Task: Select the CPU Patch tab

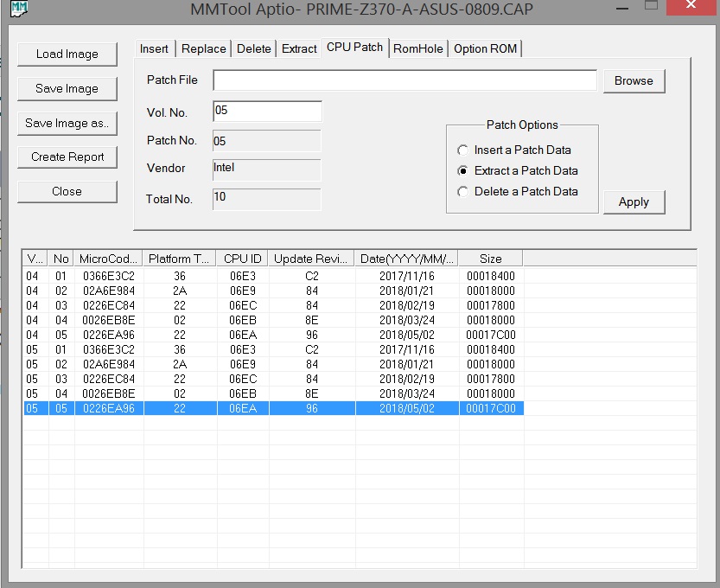Action: (x=354, y=48)
